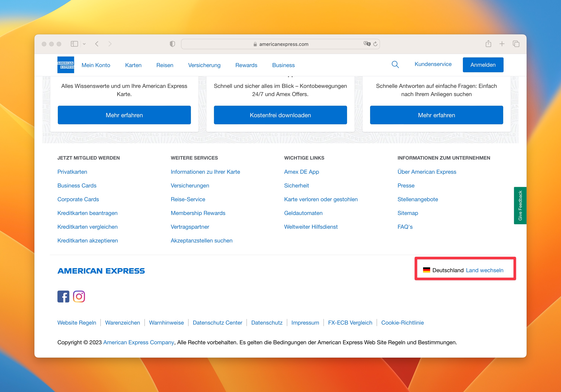Open Akzeptanzstellen suchen link
The image size is (561, 392).
[x=201, y=240]
